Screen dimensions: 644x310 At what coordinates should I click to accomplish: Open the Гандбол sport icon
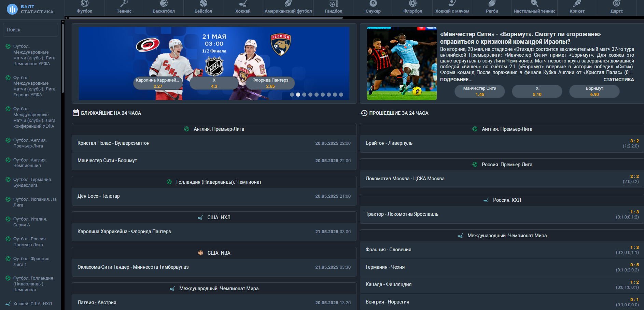pyautogui.click(x=333, y=4)
